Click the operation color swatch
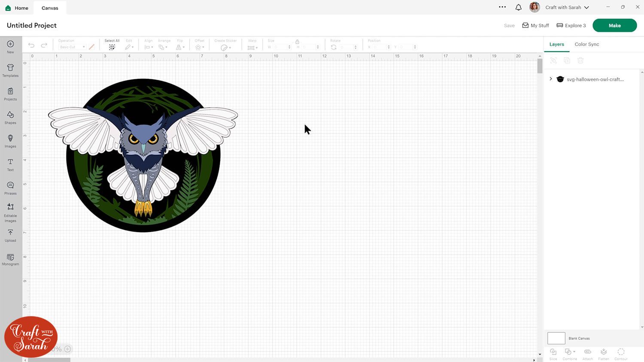This screenshot has width=644, height=362. tap(91, 47)
